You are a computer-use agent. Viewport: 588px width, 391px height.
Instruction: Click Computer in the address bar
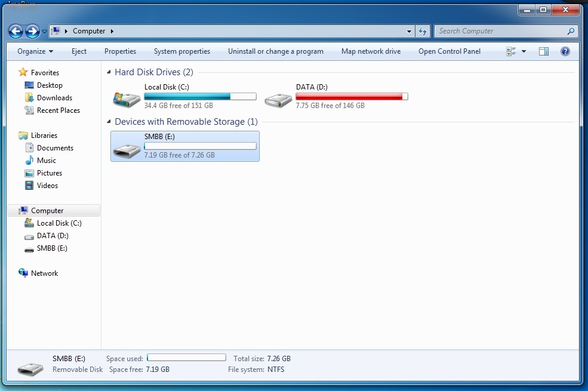point(89,31)
